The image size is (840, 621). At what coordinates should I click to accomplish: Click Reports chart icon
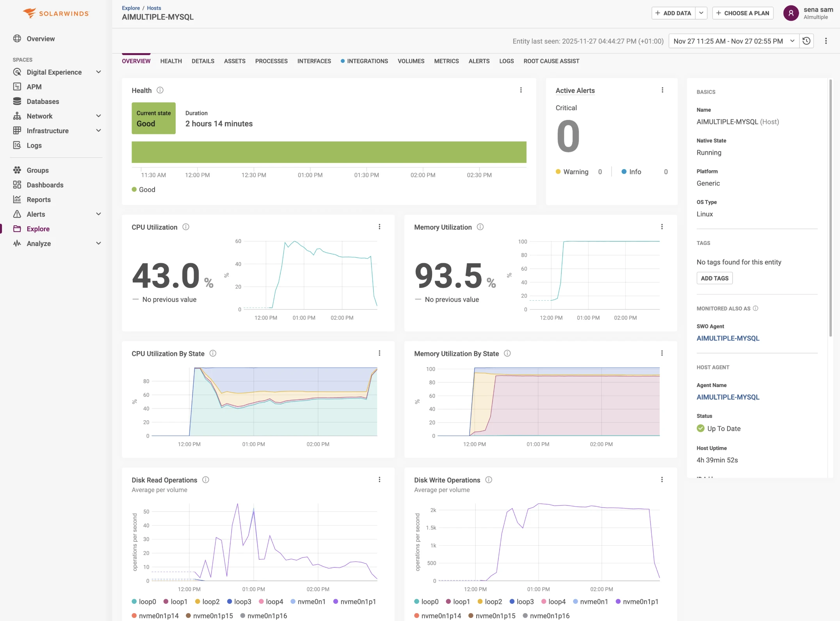point(17,199)
